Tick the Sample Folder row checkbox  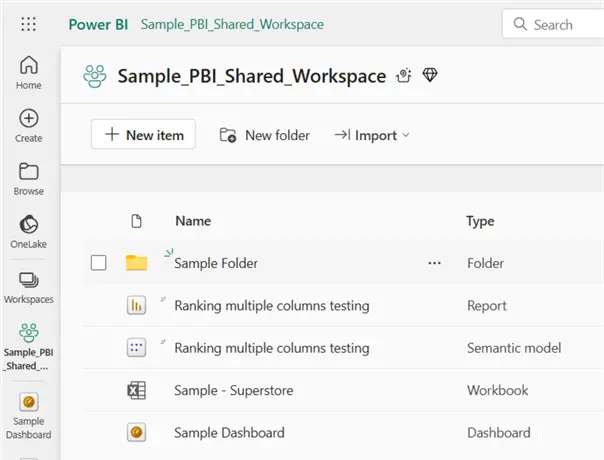[x=99, y=263]
